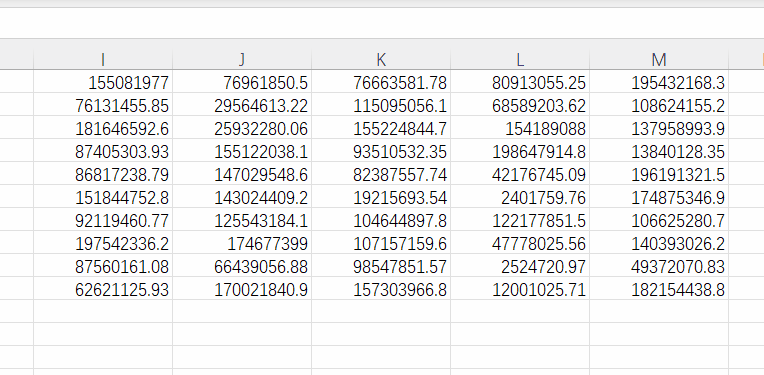764x375 pixels.
Task: Select column L header
Action: click(520, 59)
